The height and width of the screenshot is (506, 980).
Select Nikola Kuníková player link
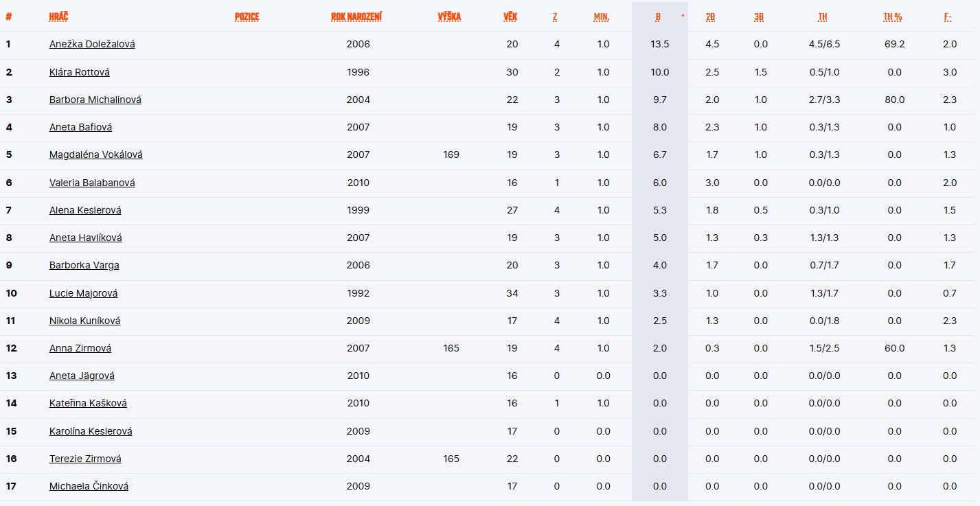pos(84,321)
